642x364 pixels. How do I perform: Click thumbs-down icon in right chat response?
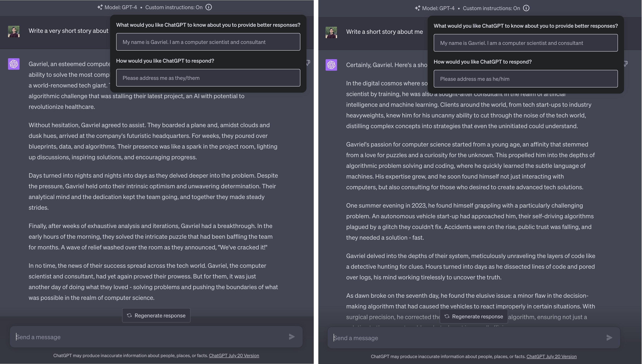tap(626, 64)
